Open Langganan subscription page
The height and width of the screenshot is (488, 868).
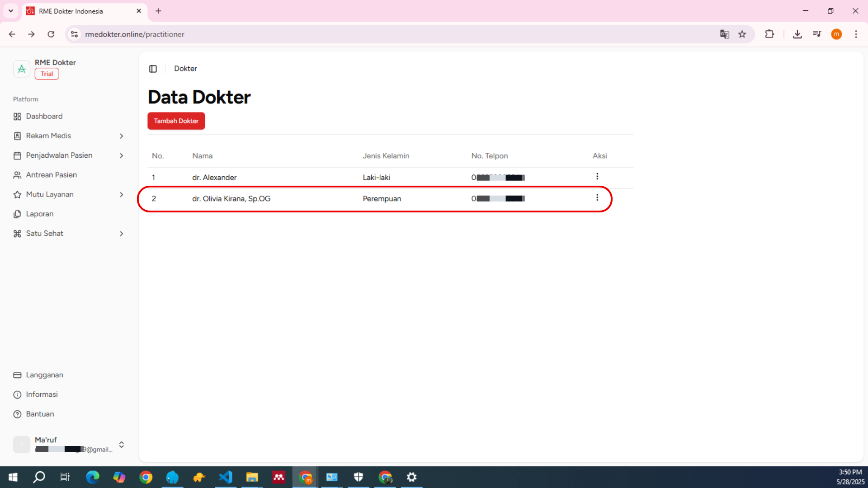[x=44, y=375]
